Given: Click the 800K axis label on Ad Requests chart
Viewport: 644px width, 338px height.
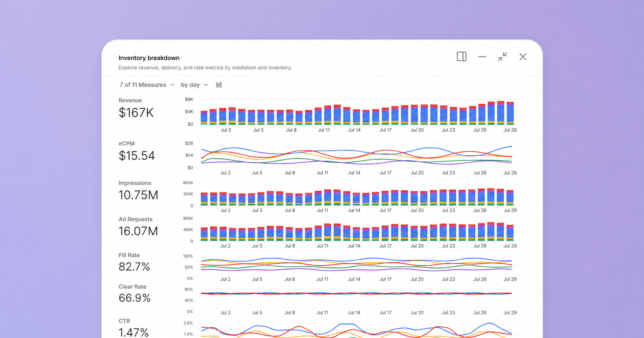Looking at the screenshot, I should coord(188,219).
